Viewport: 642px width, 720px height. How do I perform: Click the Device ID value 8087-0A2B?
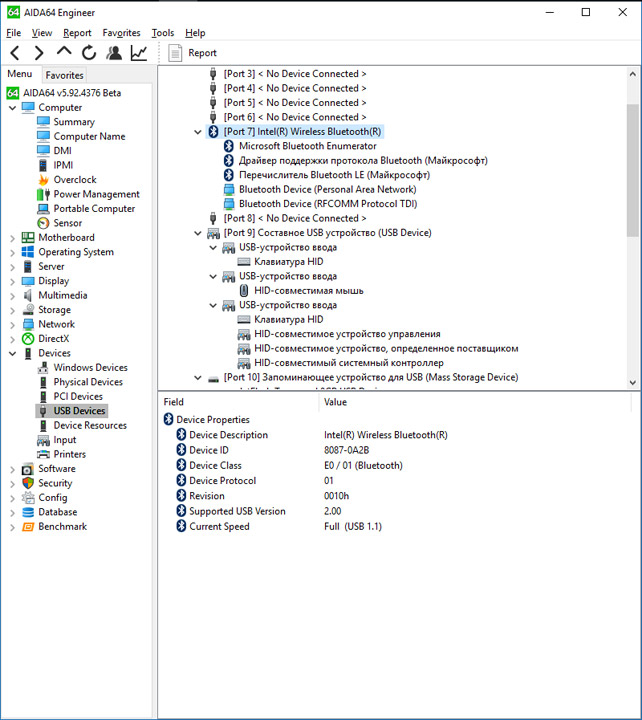tap(346, 450)
